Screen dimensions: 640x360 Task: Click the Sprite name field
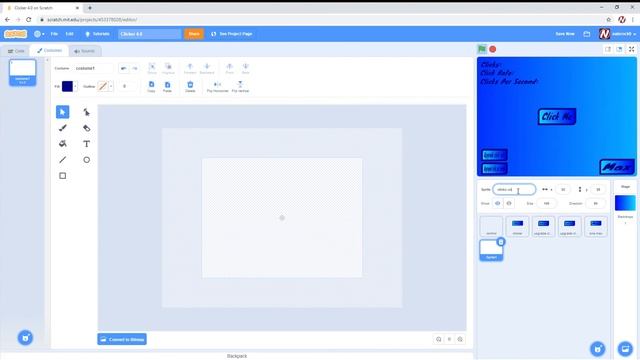point(514,189)
